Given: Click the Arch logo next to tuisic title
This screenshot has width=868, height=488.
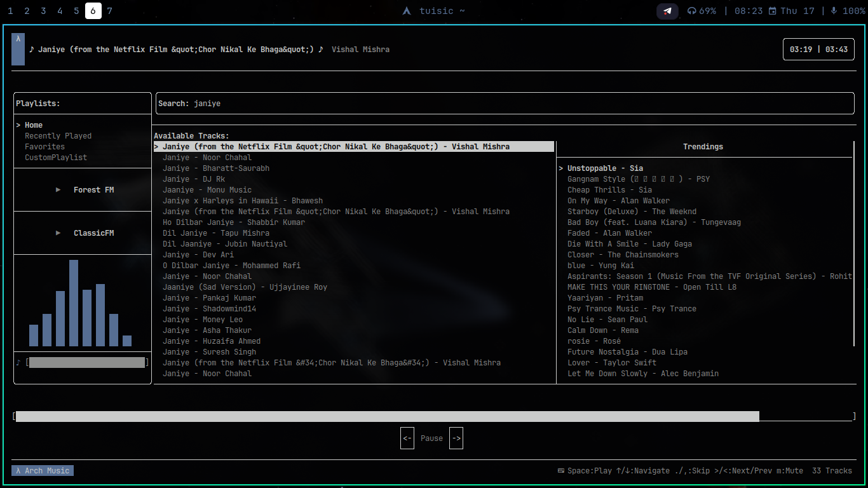Looking at the screenshot, I should click(x=407, y=11).
